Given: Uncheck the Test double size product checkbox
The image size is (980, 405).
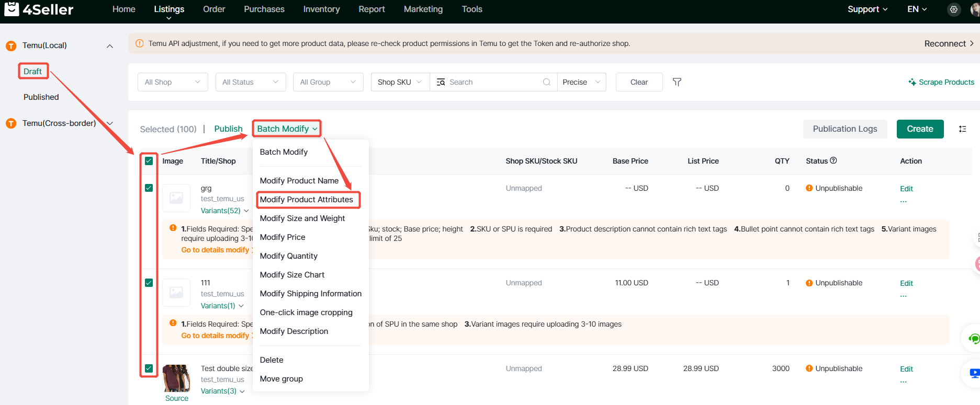Looking at the screenshot, I should point(149,368).
